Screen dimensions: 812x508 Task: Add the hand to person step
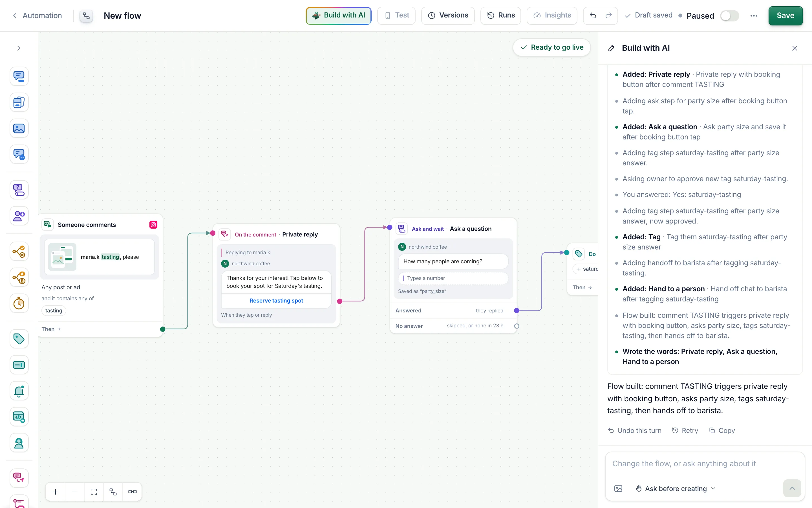click(19, 443)
